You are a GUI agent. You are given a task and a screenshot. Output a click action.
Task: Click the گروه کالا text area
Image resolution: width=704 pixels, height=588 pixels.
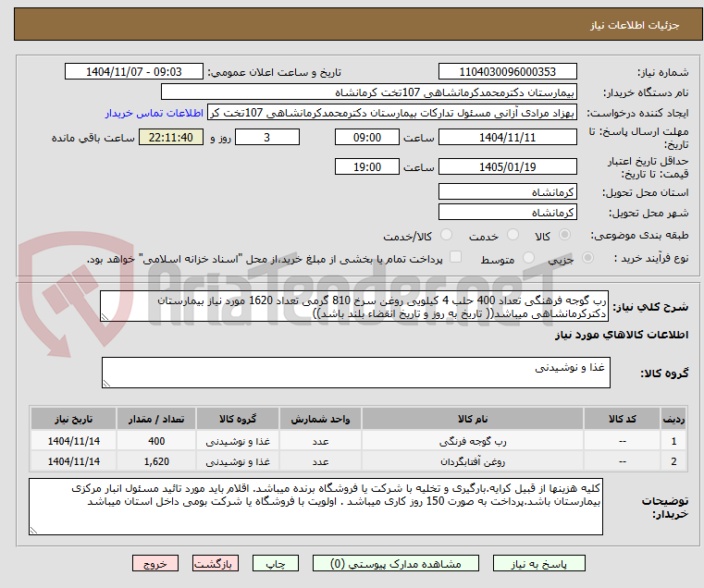coord(355,373)
